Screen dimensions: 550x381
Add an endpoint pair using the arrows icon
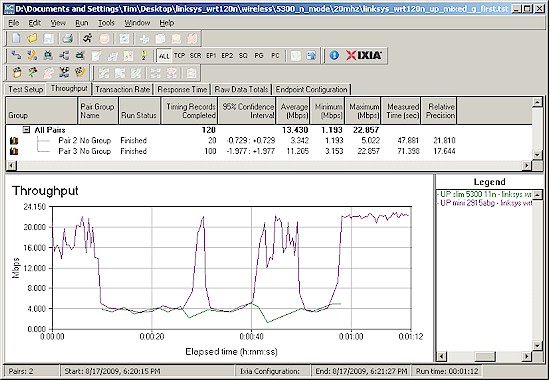(16, 55)
